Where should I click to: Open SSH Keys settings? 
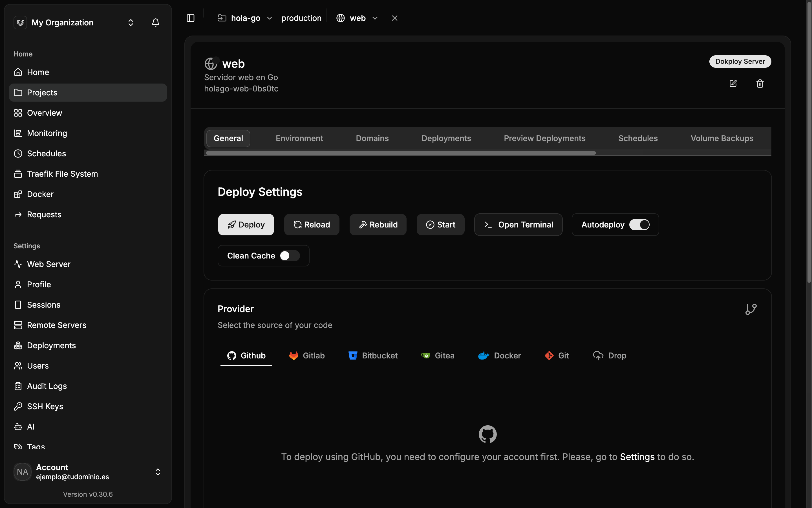pyautogui.click(x=88, y=406)
